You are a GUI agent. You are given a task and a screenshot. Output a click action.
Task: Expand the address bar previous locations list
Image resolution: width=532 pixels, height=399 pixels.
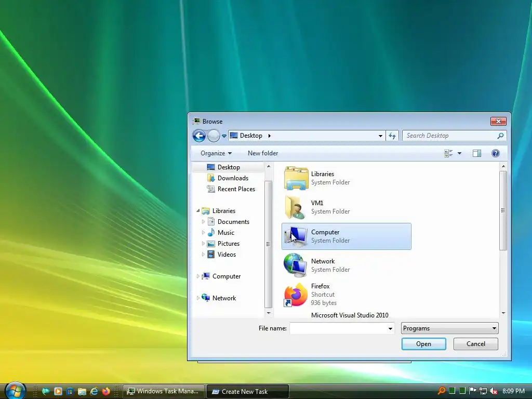380,136
